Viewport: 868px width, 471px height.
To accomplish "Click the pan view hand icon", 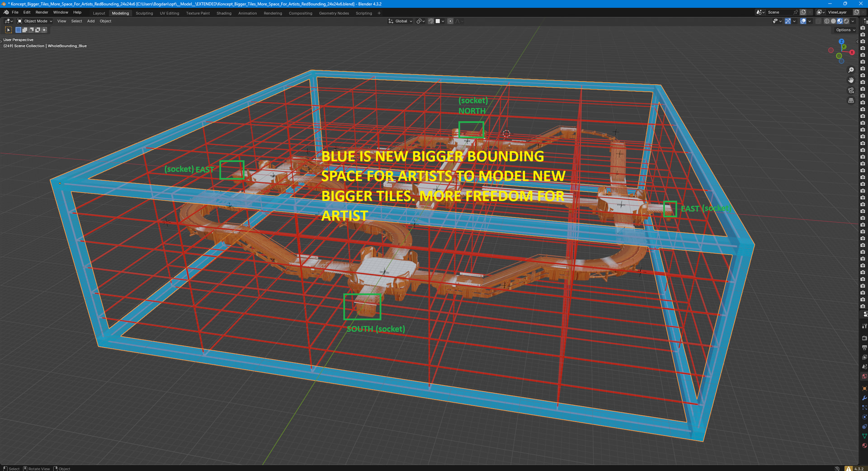I will click(x=851, y=80).
